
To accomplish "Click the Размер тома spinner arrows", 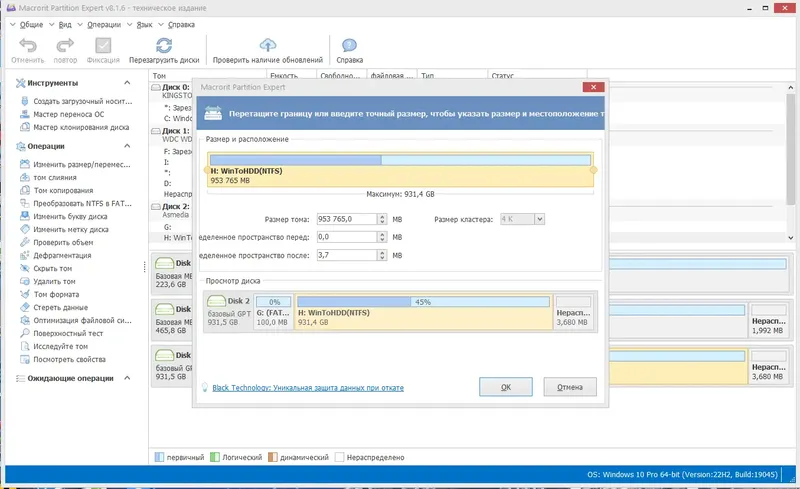I will [382, 219].
